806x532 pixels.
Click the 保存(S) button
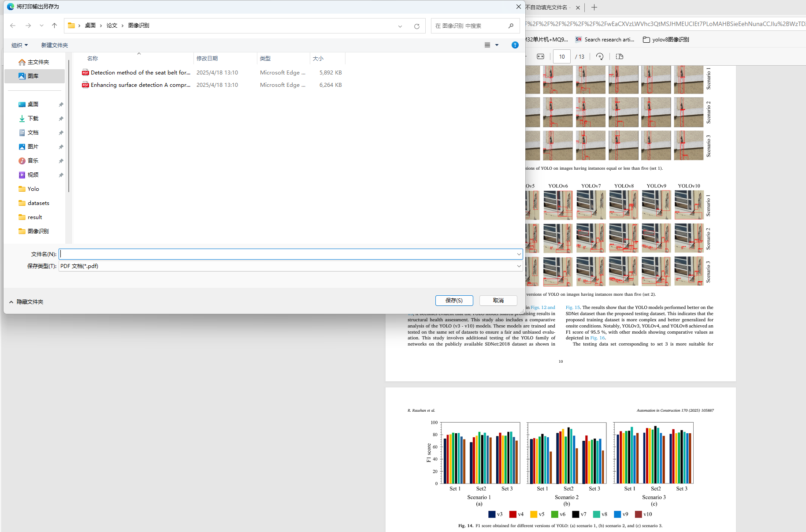point(454,301)
